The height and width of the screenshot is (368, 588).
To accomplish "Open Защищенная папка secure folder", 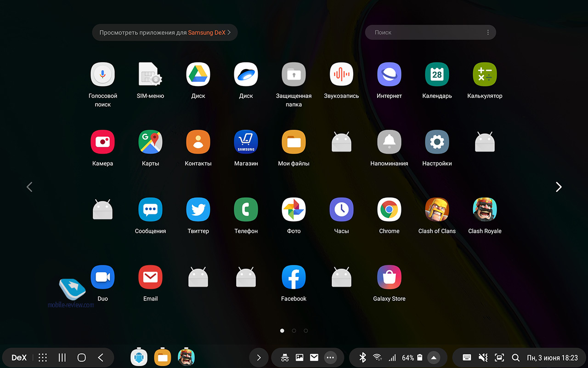I will click(x=294, y=75).
